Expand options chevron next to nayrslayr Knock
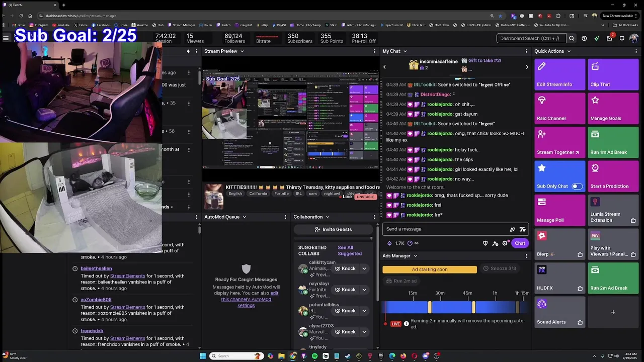The image size is (644, 362). tap(364, 290)
